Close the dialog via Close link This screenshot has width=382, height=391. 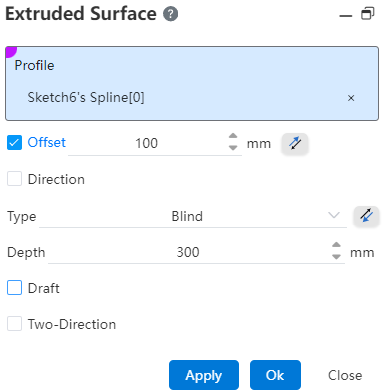(345, 375)
